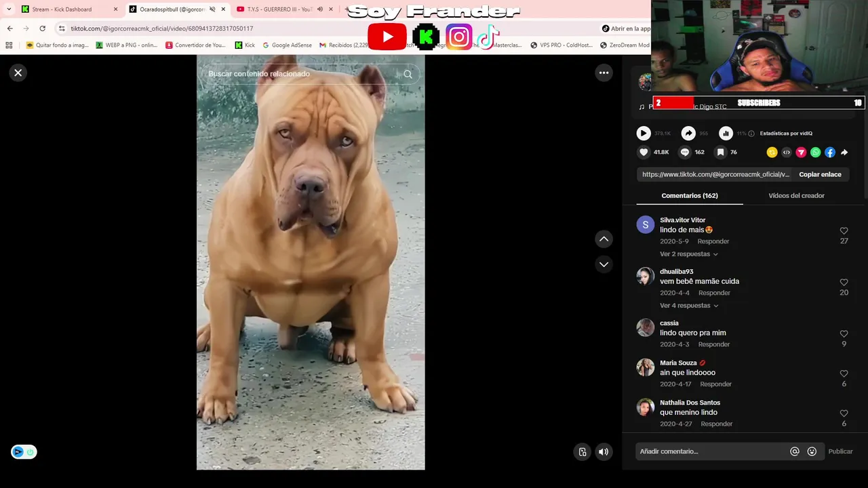Reply to Maria Souza's comment via 'Responder'
This screenshot has height=488, width=868.
click(716, 384)
